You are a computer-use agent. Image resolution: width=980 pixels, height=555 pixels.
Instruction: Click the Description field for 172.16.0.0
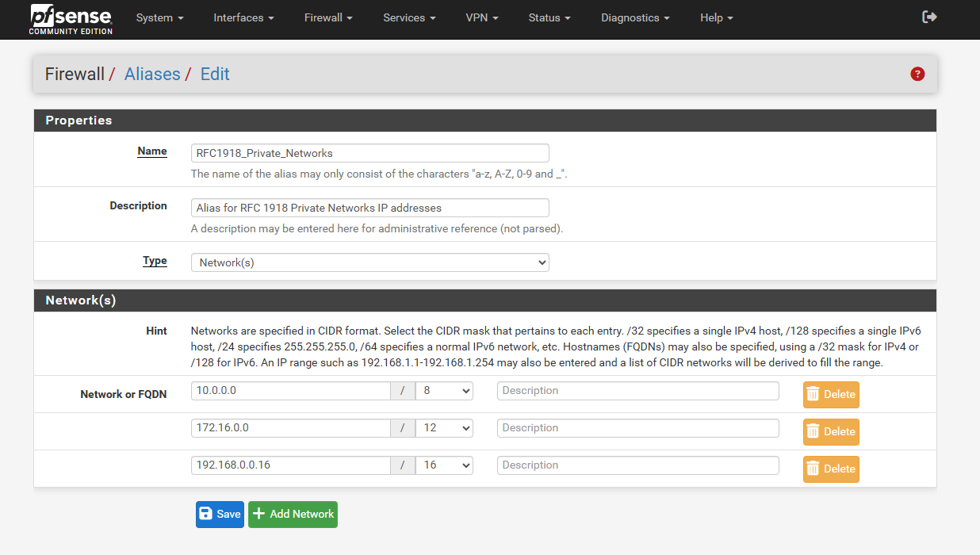(638, 428)
